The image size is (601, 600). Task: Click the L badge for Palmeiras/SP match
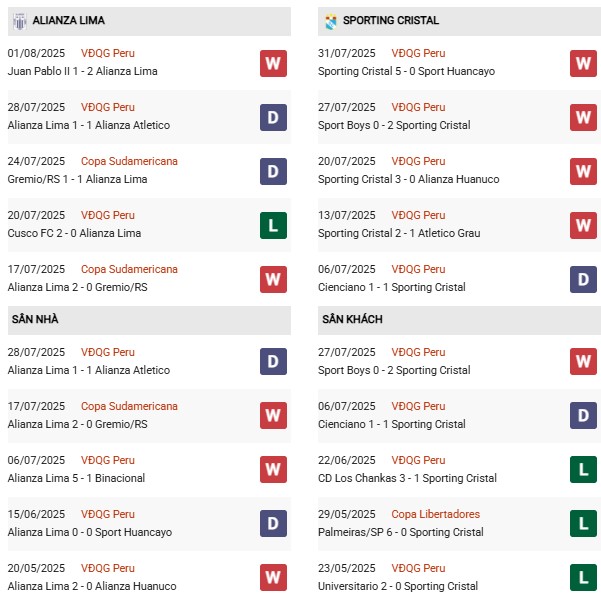point(583,524)
